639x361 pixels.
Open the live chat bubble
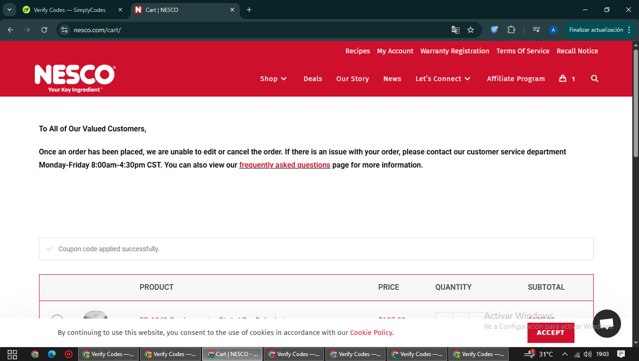pos(607,324)
